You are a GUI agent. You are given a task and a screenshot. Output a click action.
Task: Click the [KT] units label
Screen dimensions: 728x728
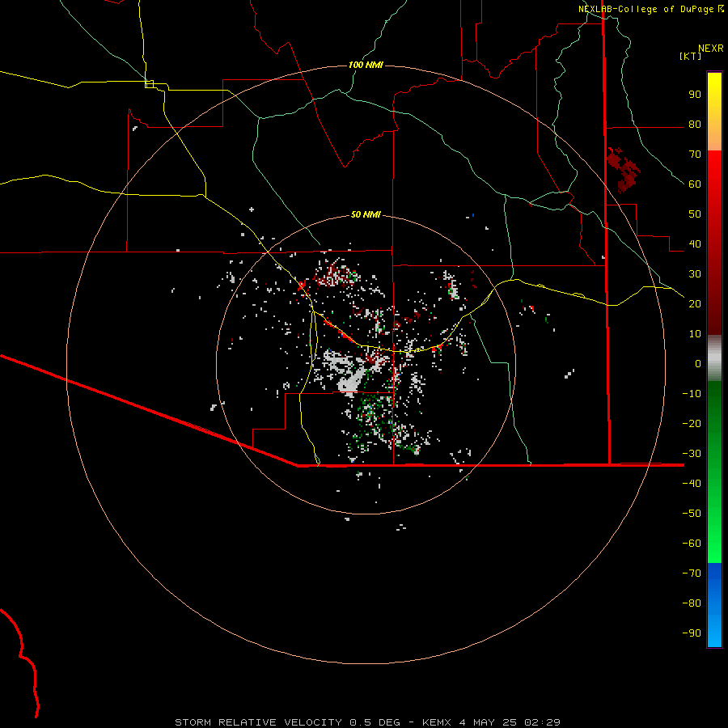point(690,56)
